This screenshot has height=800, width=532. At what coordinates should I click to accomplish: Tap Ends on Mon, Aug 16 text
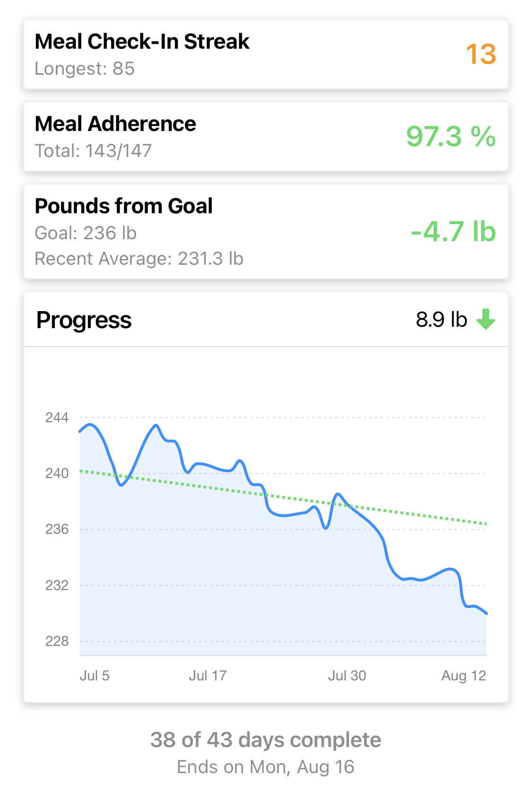click(x=266, y=767)
